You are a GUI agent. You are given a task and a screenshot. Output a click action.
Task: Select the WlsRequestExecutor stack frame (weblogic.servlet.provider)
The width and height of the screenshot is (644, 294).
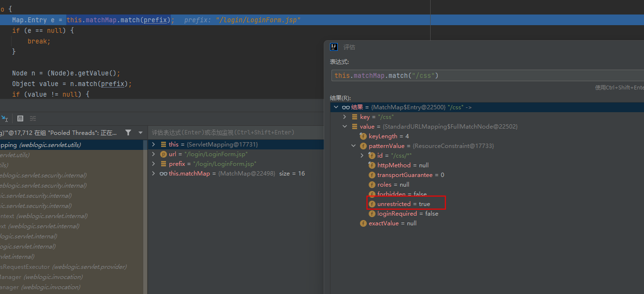pos(72,266)
